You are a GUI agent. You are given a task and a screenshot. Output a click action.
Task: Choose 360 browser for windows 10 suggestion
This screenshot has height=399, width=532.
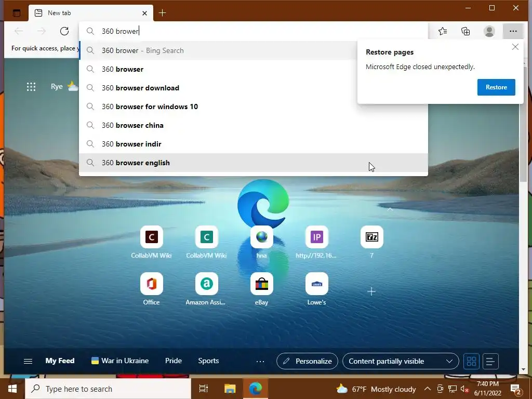[x=253, y=107]
